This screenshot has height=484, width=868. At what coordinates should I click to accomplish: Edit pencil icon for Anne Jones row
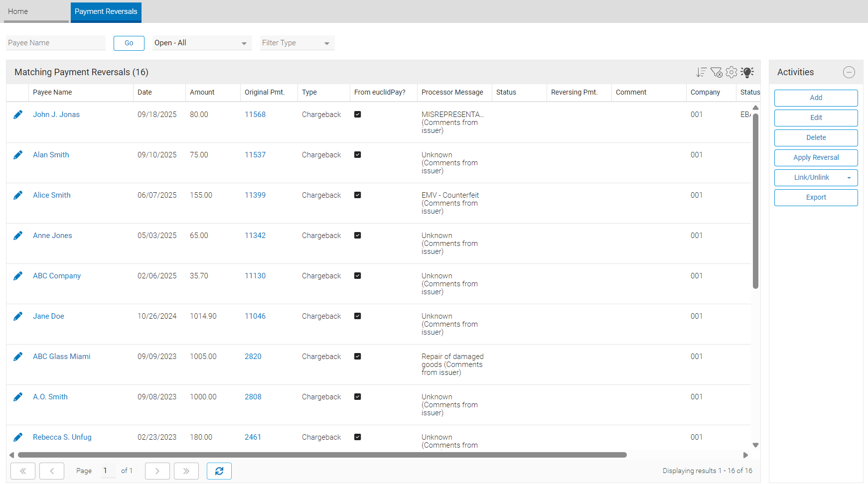click(18, 236)
